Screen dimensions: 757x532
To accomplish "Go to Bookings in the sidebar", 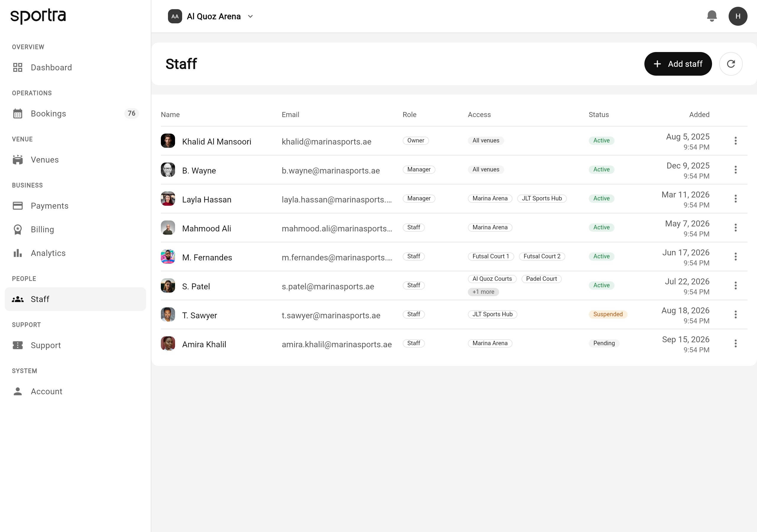I will tap(75, 114).
